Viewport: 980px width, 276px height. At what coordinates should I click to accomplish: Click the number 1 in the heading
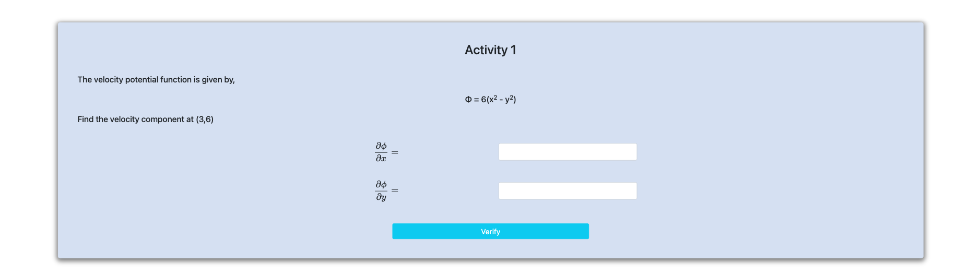click(x=513, y=50)
